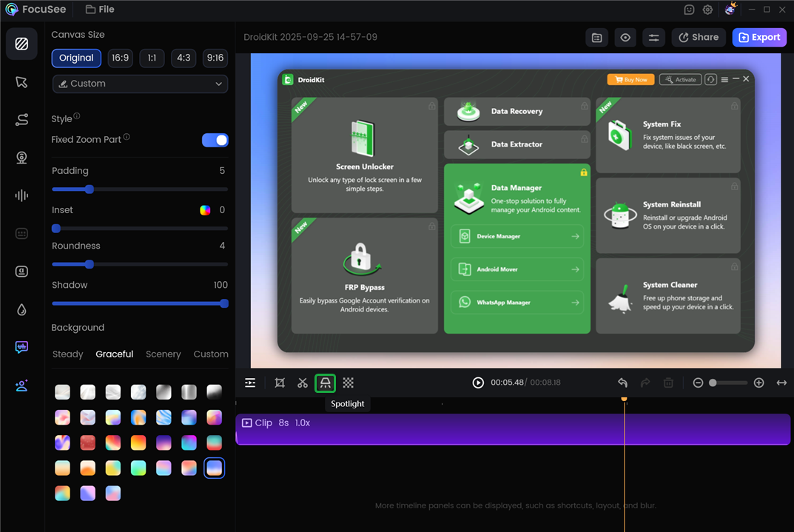Switch to the Scenery background tab
The image size is (794, 532).
(x=163, y=354)
